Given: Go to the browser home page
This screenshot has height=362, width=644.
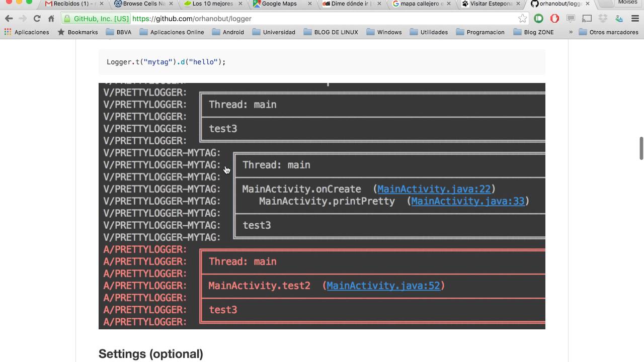Looking at the screenshot, I should click(x=51, y=19).
